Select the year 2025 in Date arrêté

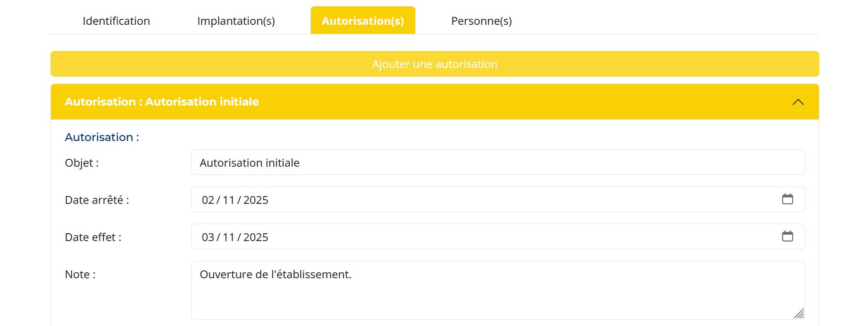coord(256,200)
